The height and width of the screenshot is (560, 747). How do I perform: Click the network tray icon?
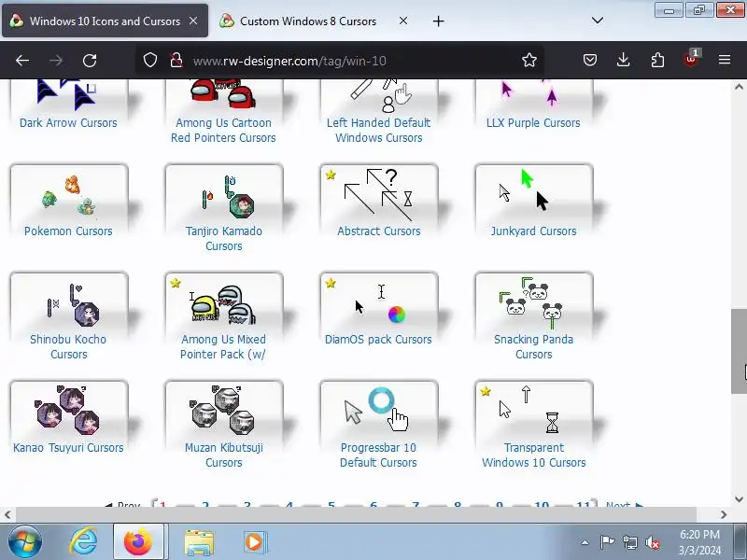tap(629, 542)
